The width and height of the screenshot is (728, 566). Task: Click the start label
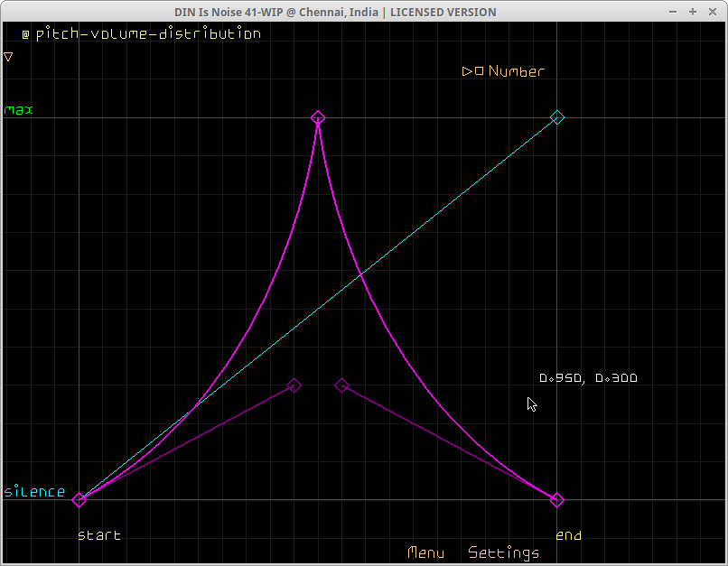coord(98,535)
